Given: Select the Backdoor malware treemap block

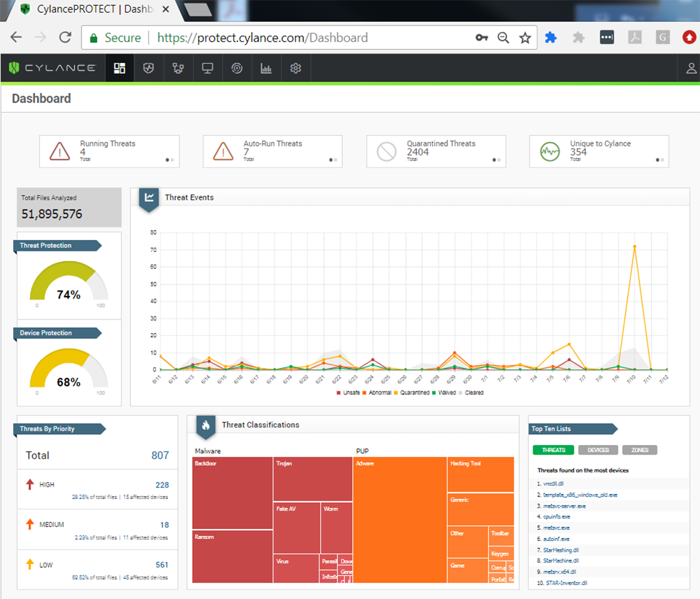Looking at the screenshot, I should coord(232,493).
